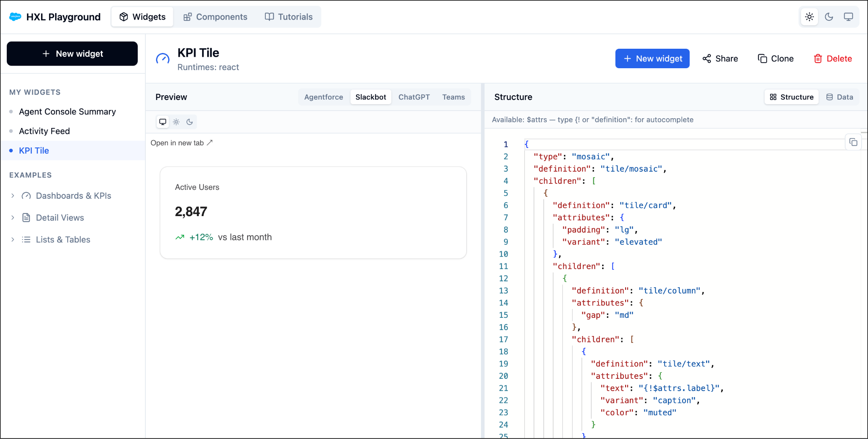Click the +12% trend text
Screen dimensions: 868x439
201,237
